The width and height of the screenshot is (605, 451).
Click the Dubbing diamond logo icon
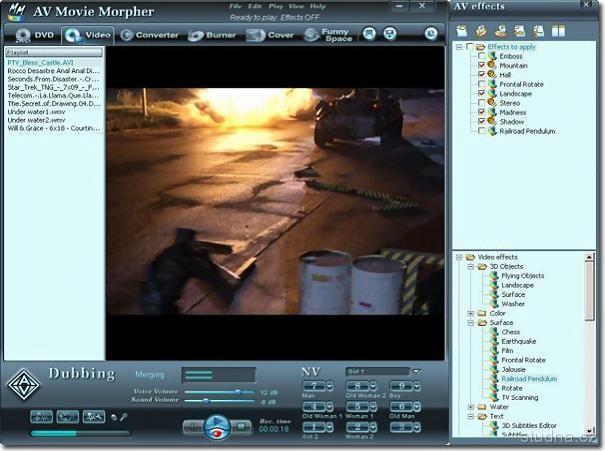23,384
